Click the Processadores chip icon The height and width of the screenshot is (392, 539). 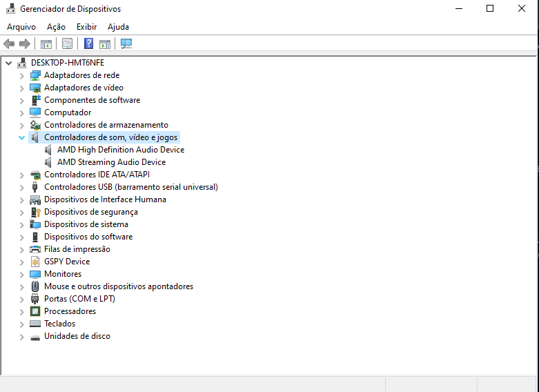tap(35, 311)
